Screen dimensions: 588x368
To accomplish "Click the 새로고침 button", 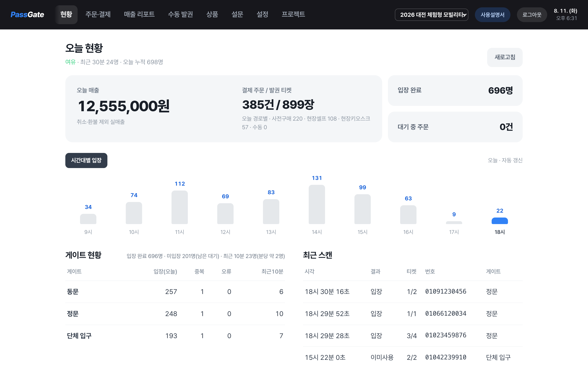I will coord(505,57).
